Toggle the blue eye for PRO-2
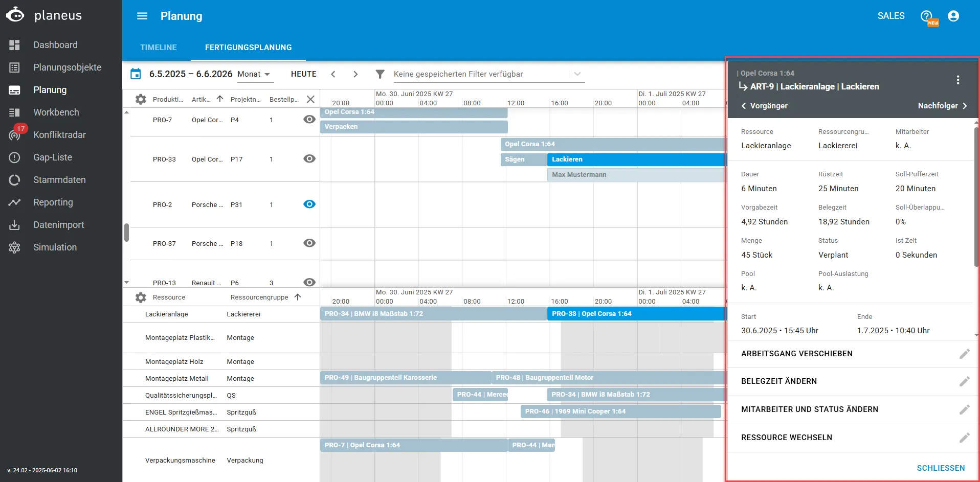 pyautogui.click(x=309, y=204)
